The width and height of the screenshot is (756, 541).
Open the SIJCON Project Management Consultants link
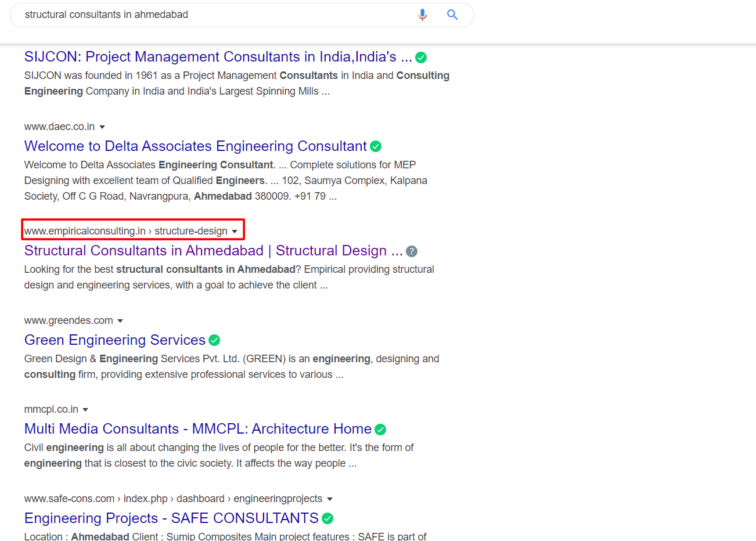coord(218,57)
